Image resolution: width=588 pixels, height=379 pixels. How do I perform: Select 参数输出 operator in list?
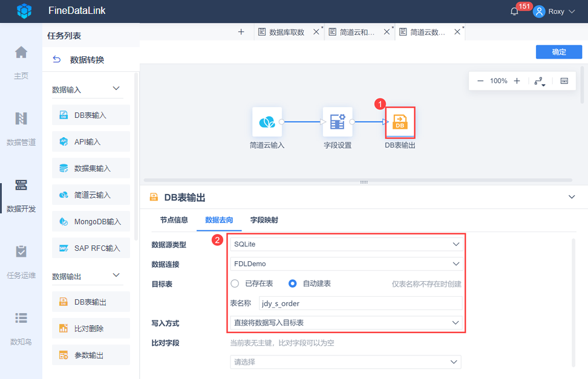pyautogui.click(x=91, y=355)
